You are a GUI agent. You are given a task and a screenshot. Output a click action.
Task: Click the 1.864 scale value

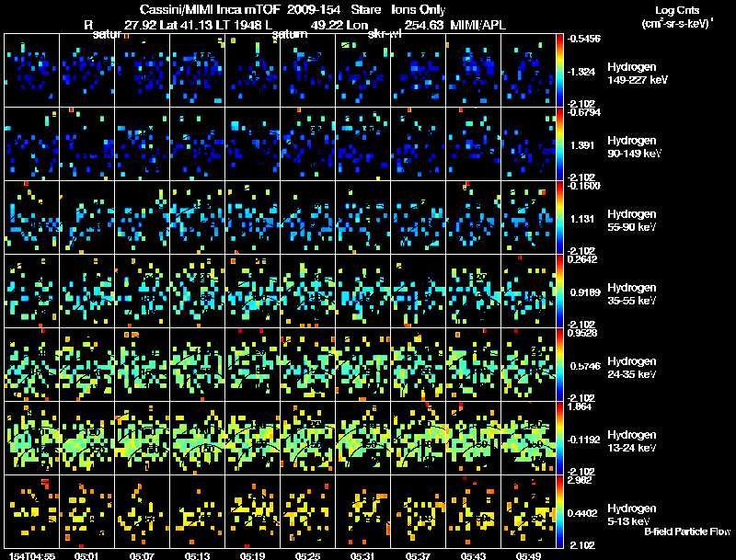(x=580, y=406)
